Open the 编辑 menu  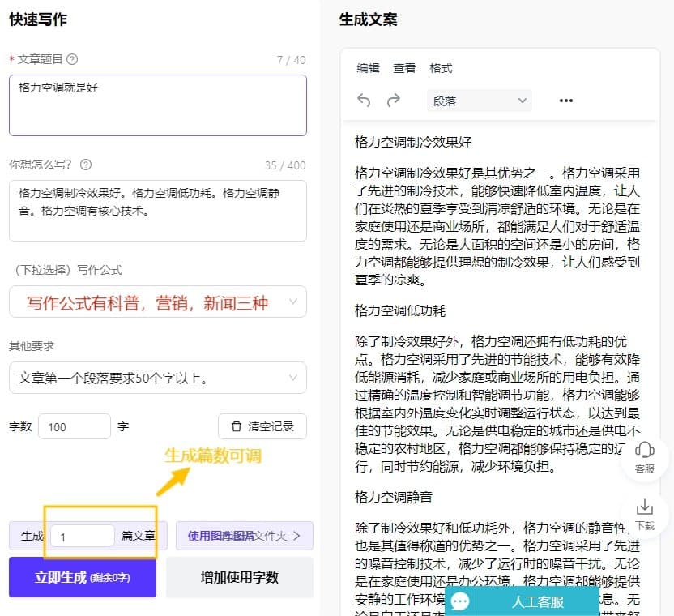point(368,68)
